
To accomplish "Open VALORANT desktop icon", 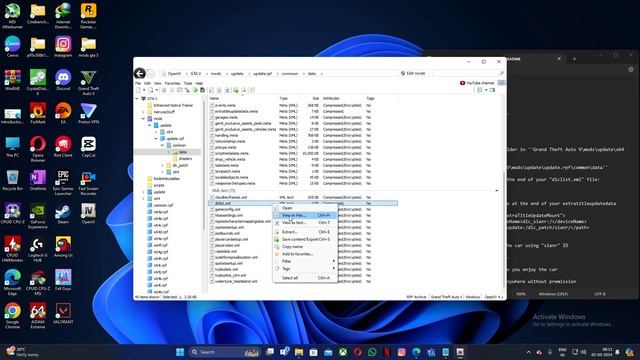I will 63,313.
